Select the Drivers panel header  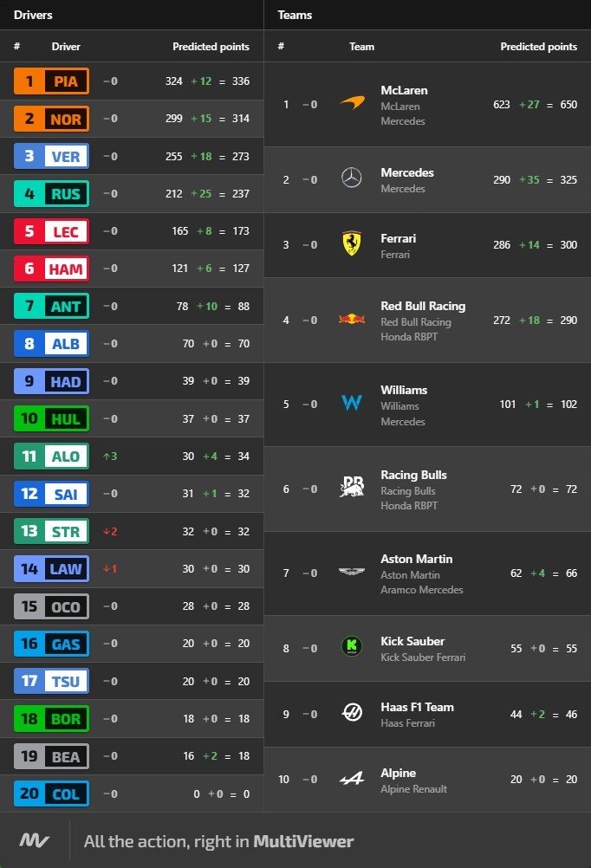click(x=33, y=15)
